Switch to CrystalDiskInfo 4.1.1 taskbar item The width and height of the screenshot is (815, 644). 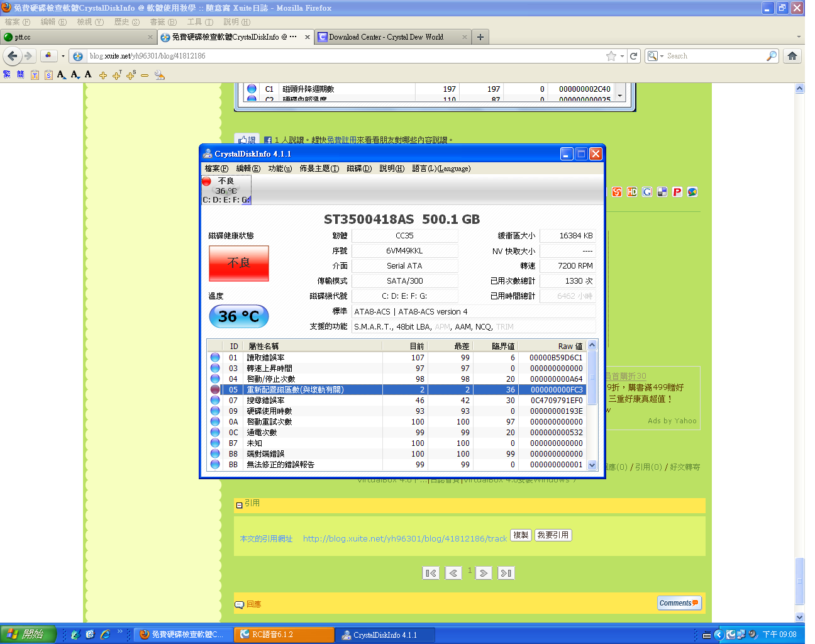[x=385, y=635]
